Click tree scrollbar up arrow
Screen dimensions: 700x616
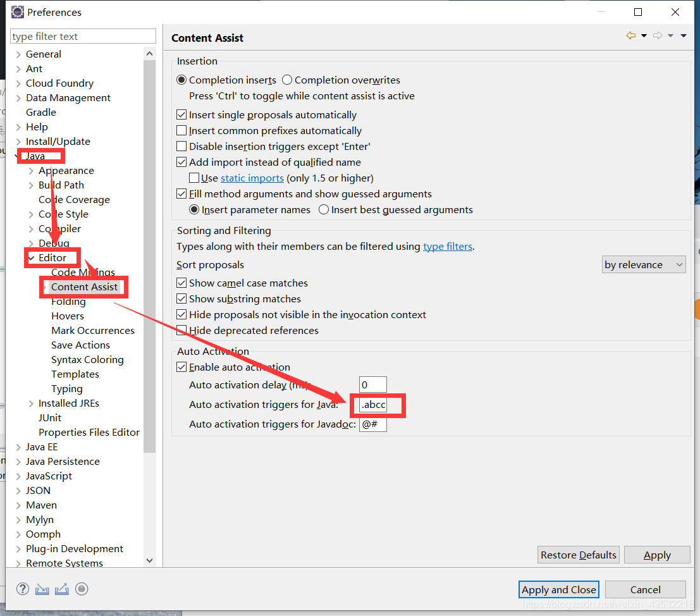click(x=150, y=54)
